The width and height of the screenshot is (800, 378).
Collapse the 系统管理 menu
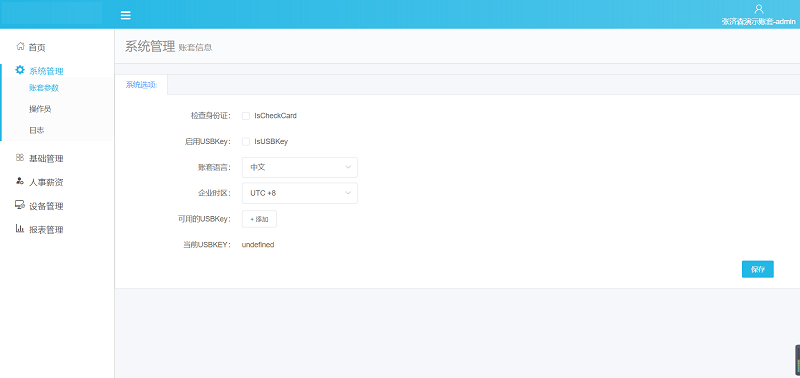coord(46,71)
